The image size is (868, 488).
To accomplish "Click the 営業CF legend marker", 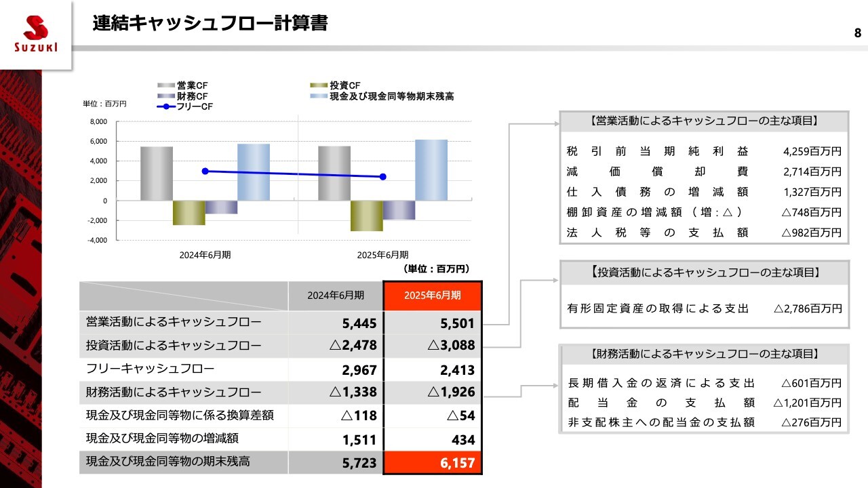I will pos(166,85).
